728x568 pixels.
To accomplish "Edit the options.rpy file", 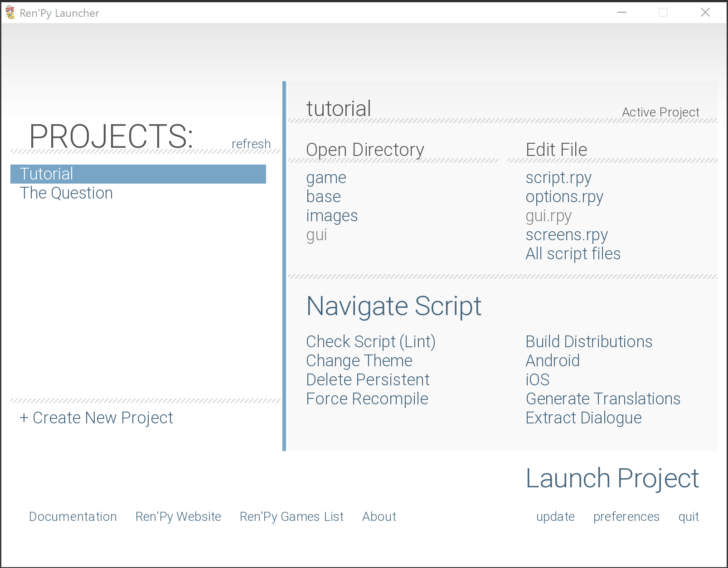I will (564, 196).
